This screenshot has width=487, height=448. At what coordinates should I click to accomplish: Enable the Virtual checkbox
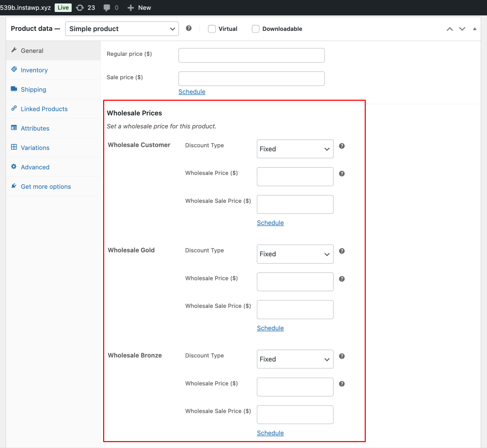coord(212,29)
